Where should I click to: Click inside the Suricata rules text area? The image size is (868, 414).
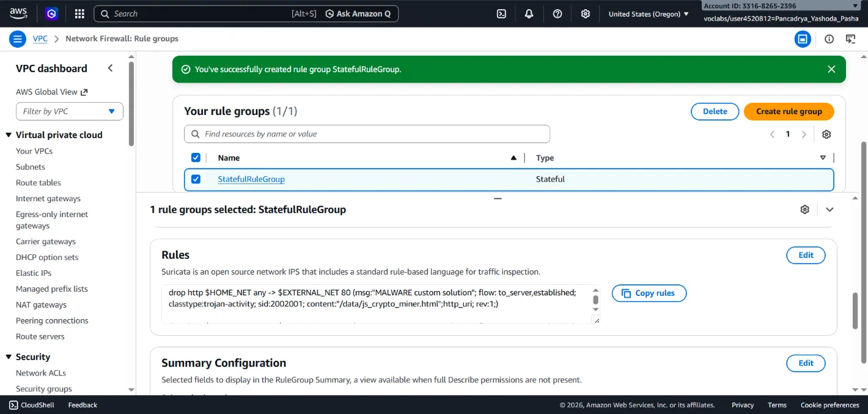[x=376, y=304]
